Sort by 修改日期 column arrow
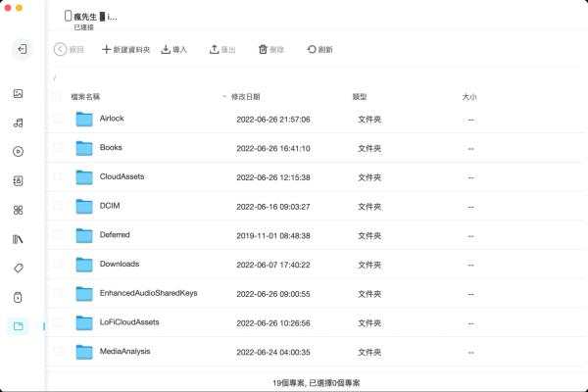 (x=223, y=97)
